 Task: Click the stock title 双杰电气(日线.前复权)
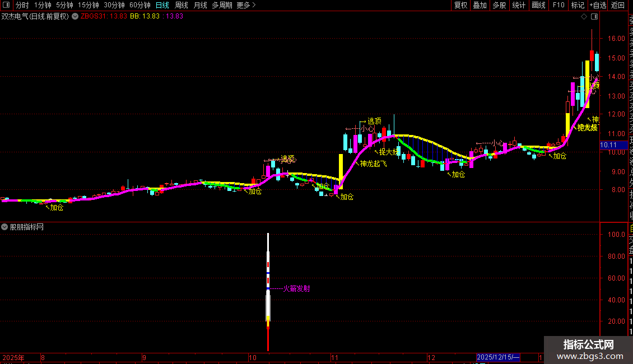35,16
